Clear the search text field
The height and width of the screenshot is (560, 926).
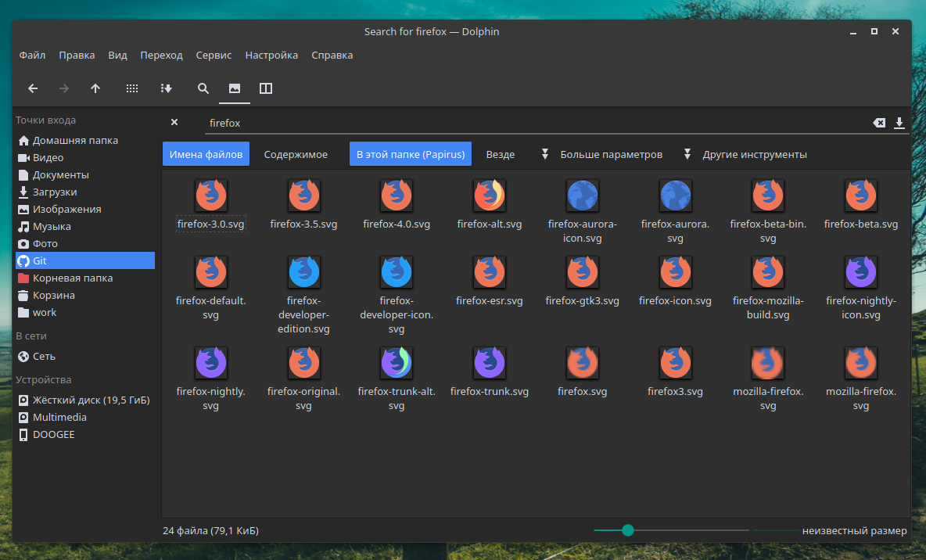pos(879,123)
